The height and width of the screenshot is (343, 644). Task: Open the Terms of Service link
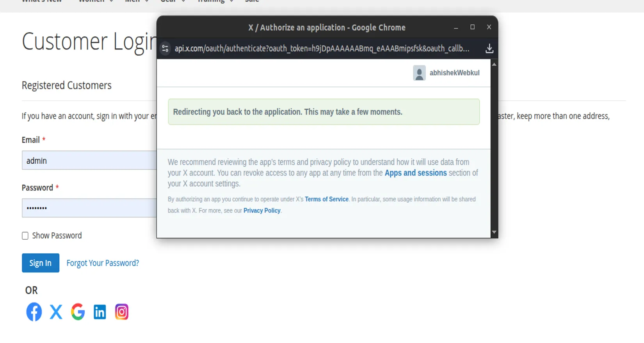327,199
